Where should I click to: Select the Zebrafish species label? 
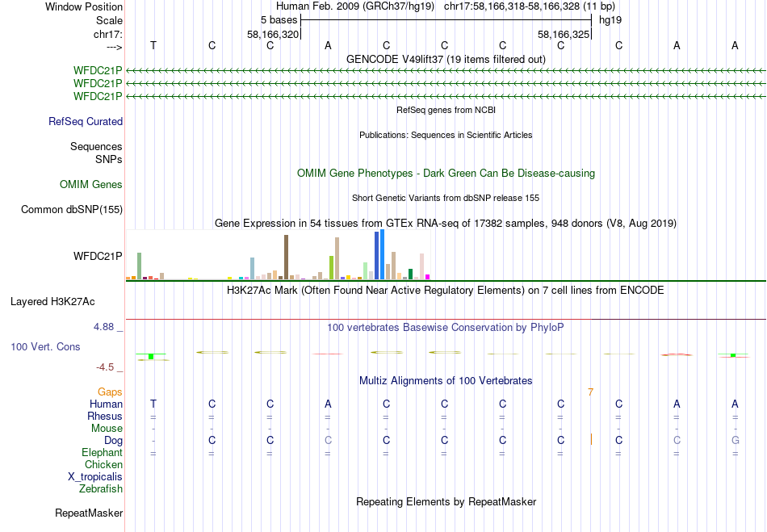(x=101, y=488)
